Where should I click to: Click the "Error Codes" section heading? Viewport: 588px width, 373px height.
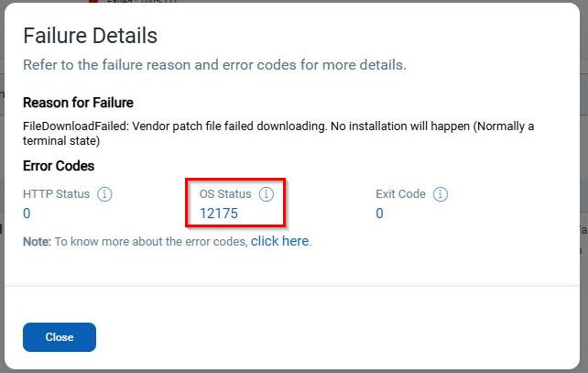click(x=59, y=166)
